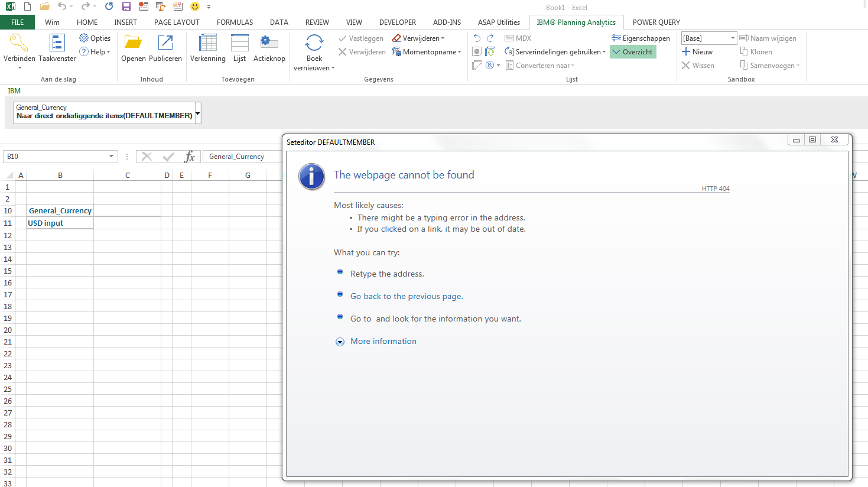
Task: Switch to the HOME tab
Action: click(x=87, y=22)
